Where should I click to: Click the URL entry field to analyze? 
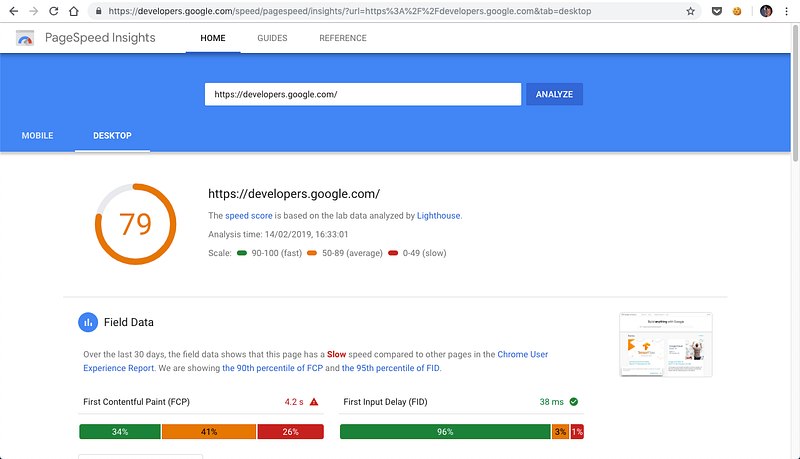point(363,94)
